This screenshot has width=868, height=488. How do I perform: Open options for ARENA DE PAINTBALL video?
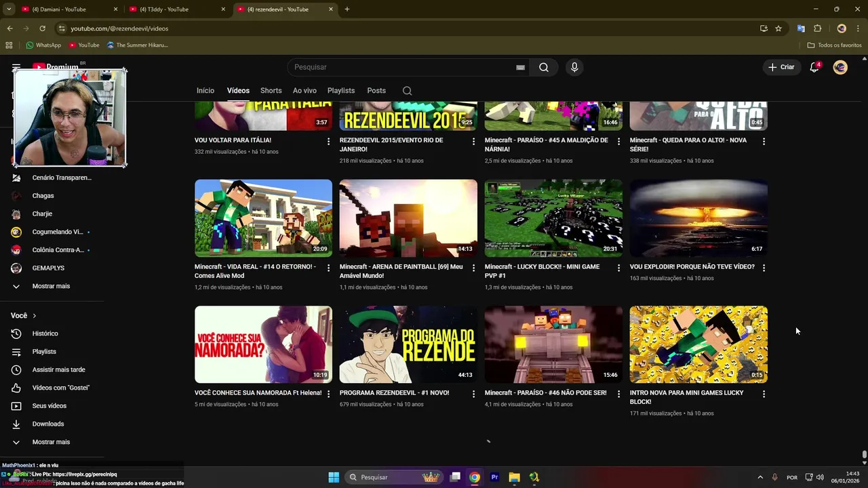point(473,268)
